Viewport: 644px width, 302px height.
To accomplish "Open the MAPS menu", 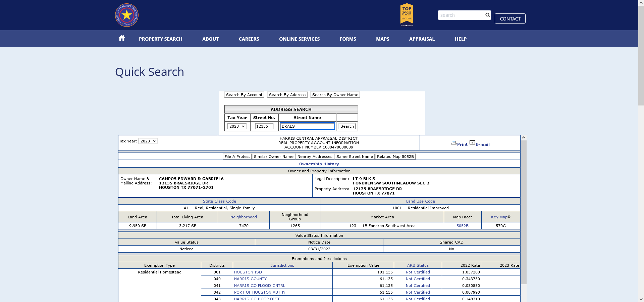I will pyautogui.click(x=383, y=39).
